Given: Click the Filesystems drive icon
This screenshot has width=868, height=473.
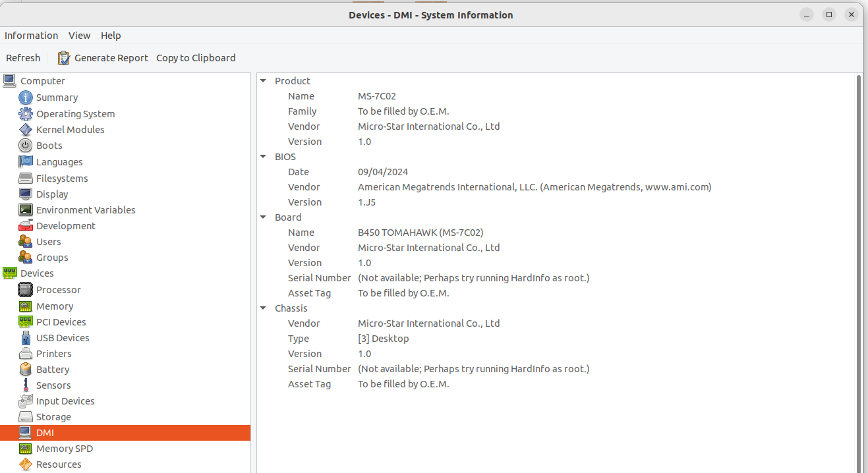Looking at the screenshot, I should [x=26, y=179].
